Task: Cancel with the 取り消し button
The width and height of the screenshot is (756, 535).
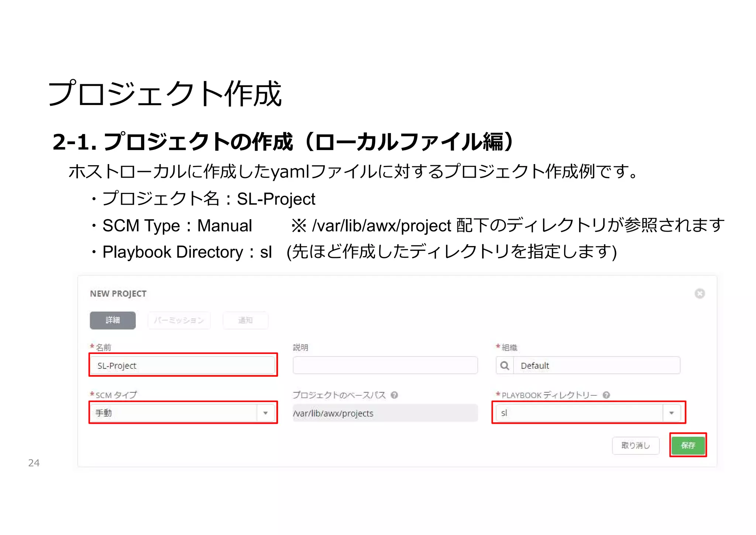Action: [x=636, y=446]
